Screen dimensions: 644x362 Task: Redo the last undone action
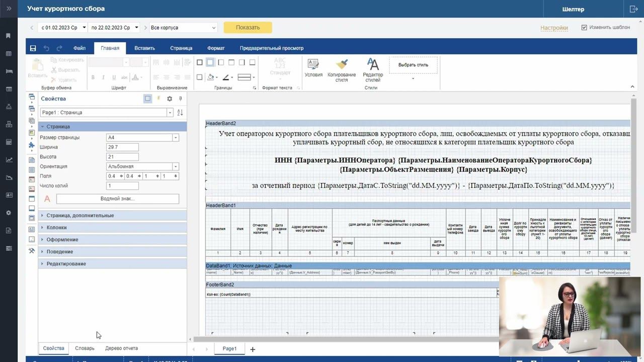pyautogui.click(x=59, y=48)
